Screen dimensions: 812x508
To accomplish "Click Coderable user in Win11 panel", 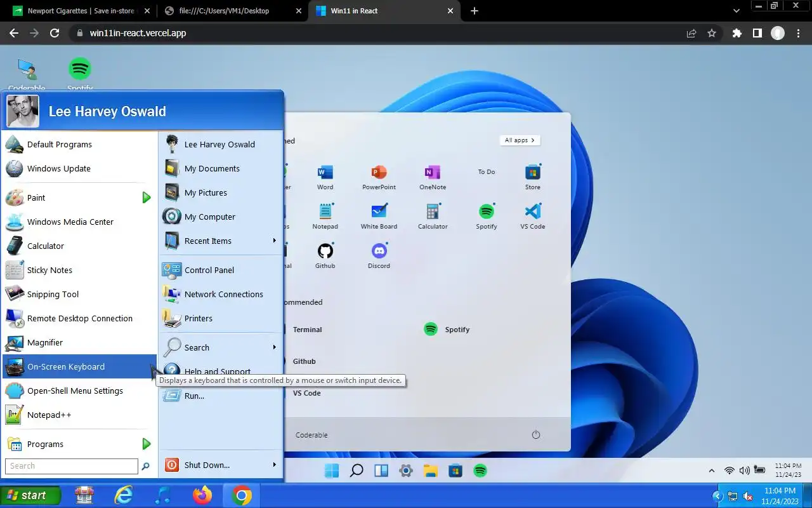I will [311, 435].
